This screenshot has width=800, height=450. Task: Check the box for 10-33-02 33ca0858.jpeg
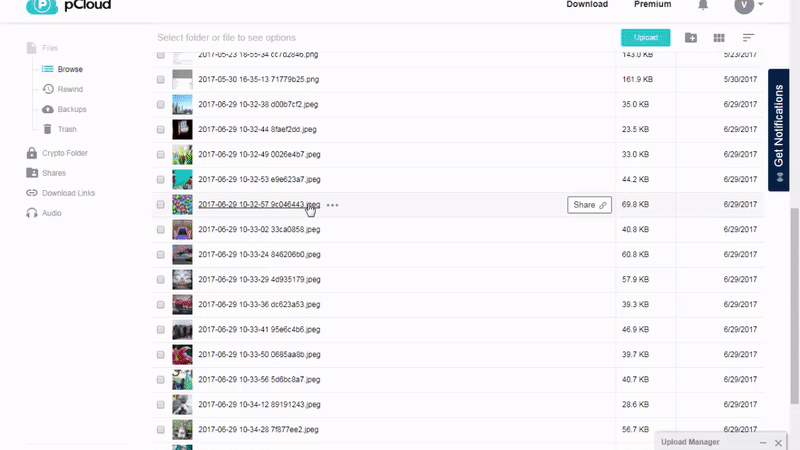(x=161, y=230)
